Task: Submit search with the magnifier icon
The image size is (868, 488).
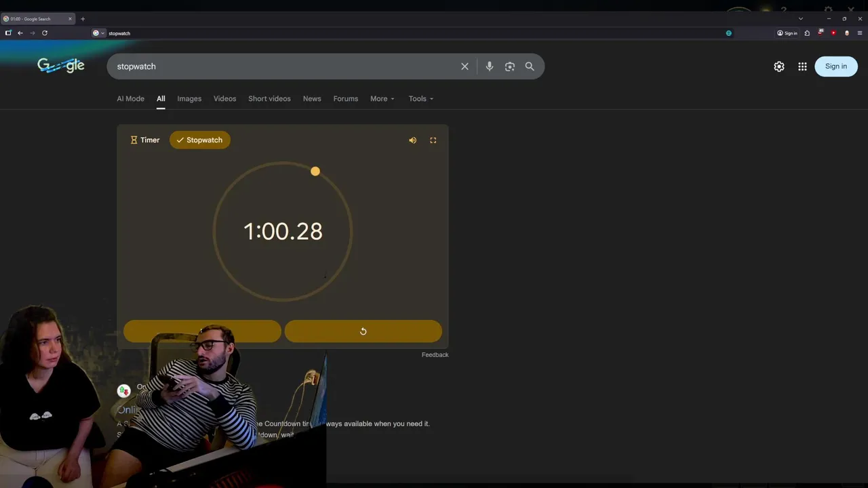Action: 530,66
